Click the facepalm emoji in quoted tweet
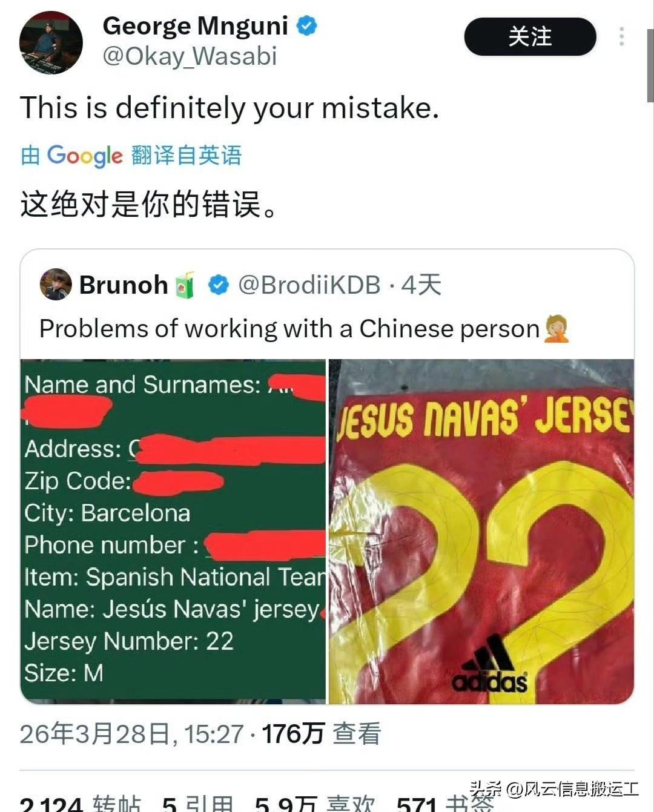 [x=556, y=329]
